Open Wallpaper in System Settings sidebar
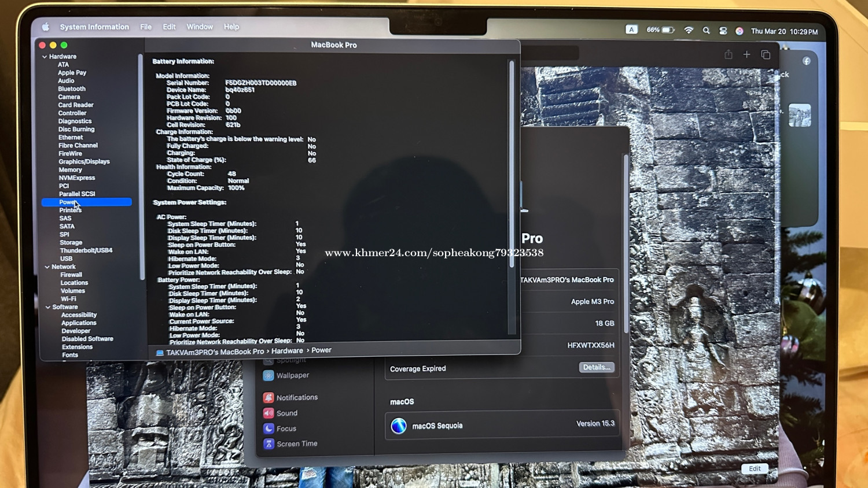 (286, 376)
